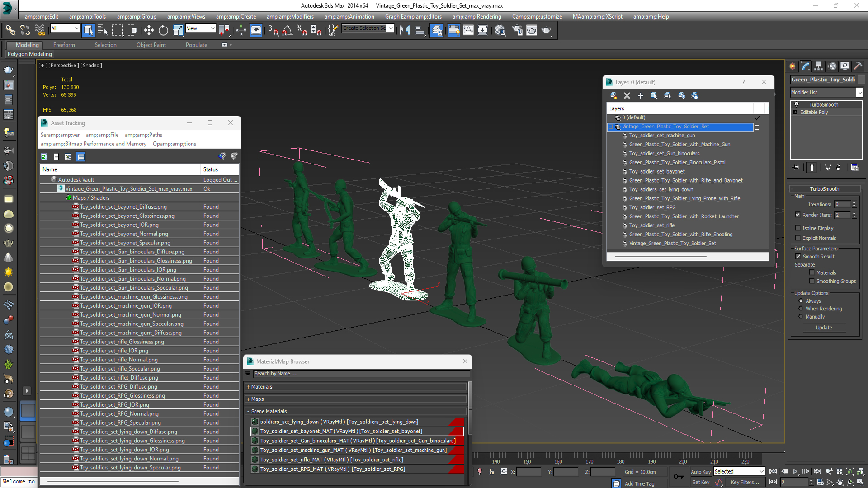Open Utilities hammer tab icon
Screen dimensions: 868x488
[858, 66]
